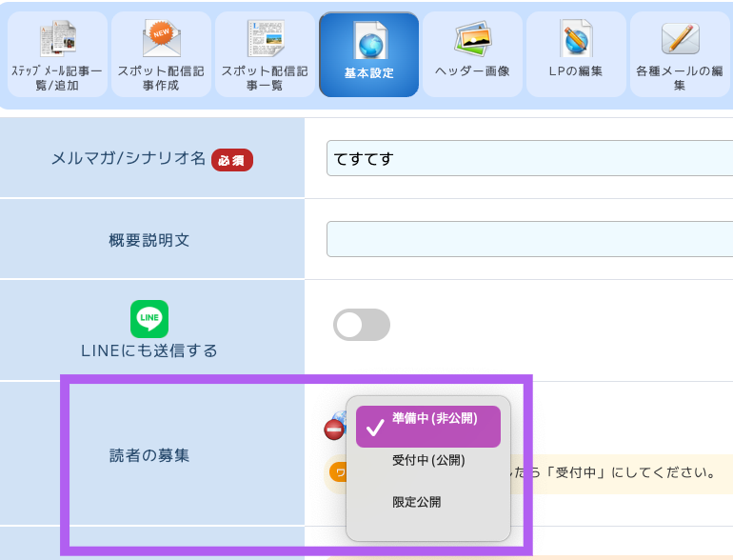733x560 pixels.
Task: Click the red no-entry status icon
Action: [334, 430]
